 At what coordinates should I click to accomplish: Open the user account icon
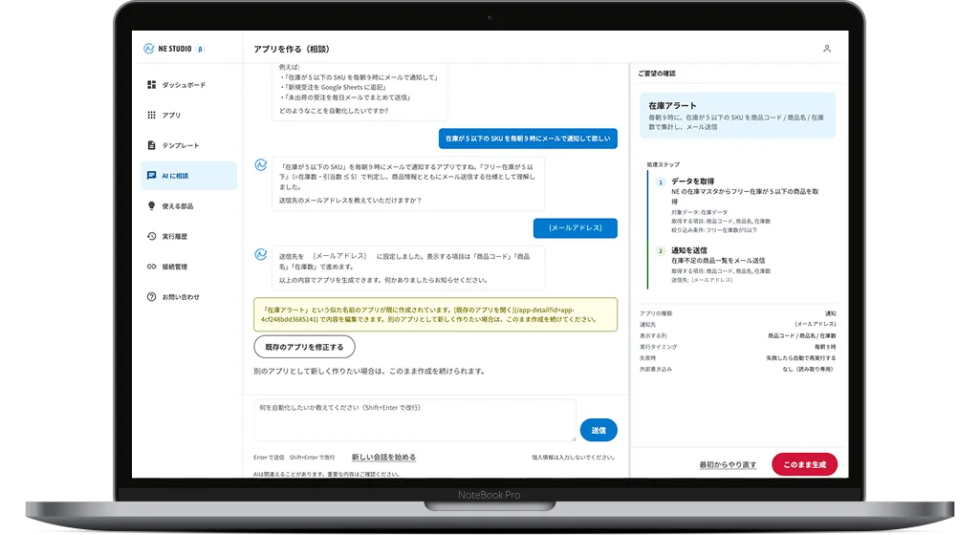pyautogui.click(x=826, y=49)
